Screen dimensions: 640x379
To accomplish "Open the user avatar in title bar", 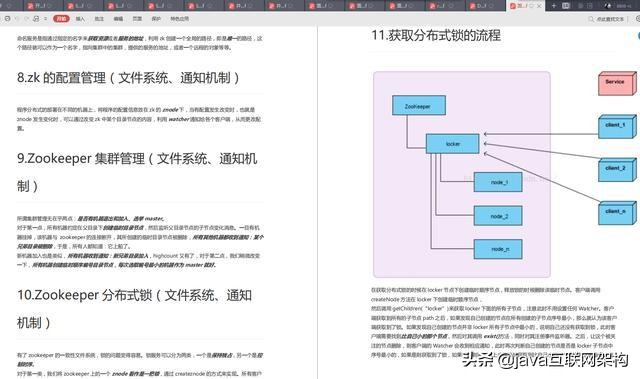I will (608, 6).
